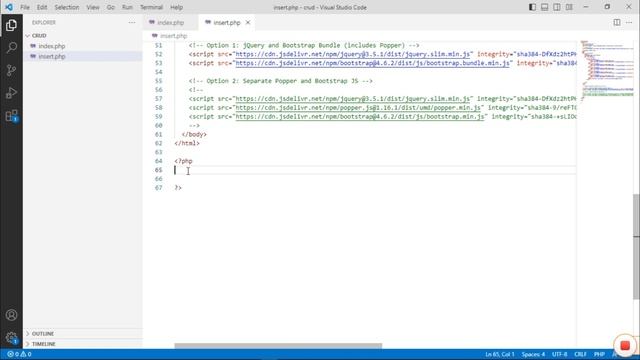This screenshot has height=360, width=640.
Task: Open the Search view icon
Action: pyautogui.click(x=11, y=48)
